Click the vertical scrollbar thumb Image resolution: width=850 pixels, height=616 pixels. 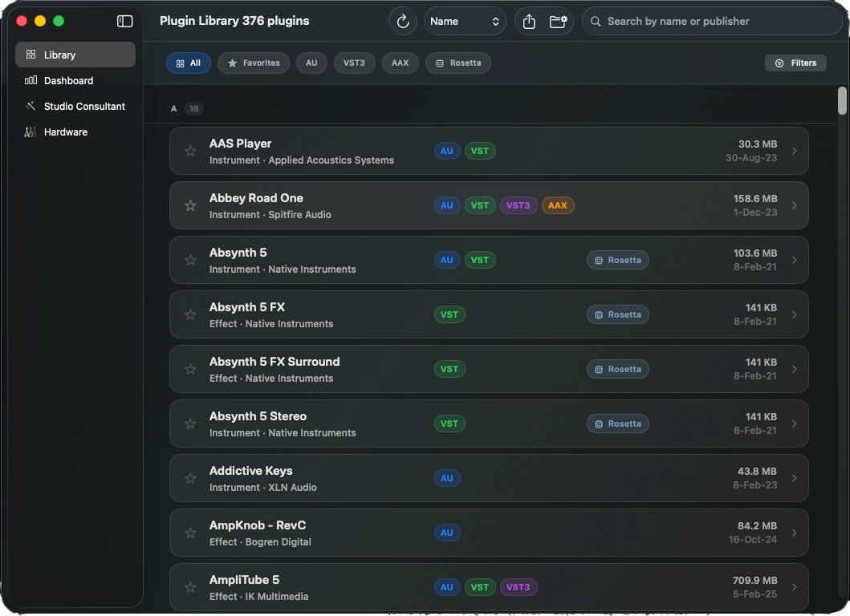point(842,101)
